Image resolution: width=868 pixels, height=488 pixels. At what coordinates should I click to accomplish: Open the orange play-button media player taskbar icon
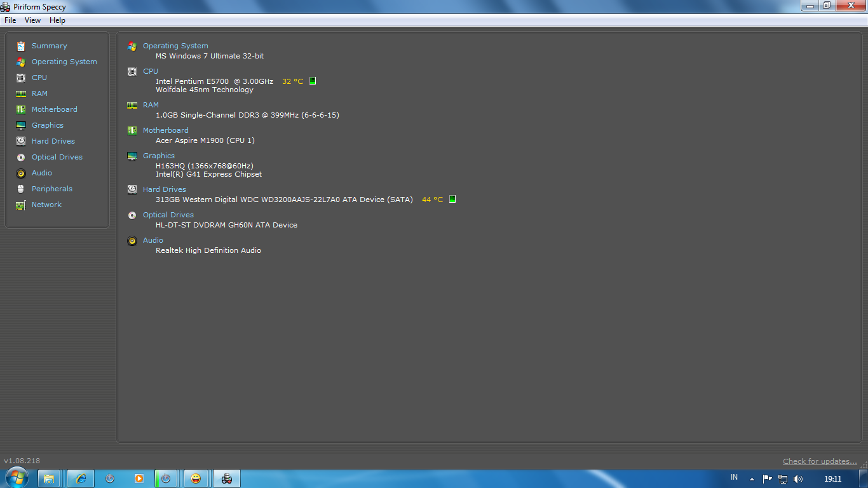click(139, 478)
